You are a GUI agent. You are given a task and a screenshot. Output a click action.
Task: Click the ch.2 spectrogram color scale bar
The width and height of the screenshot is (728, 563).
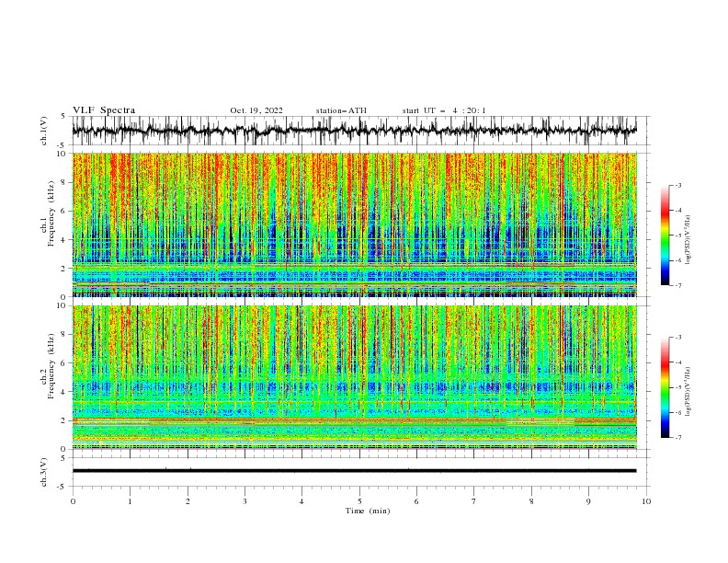coord(665,387)
